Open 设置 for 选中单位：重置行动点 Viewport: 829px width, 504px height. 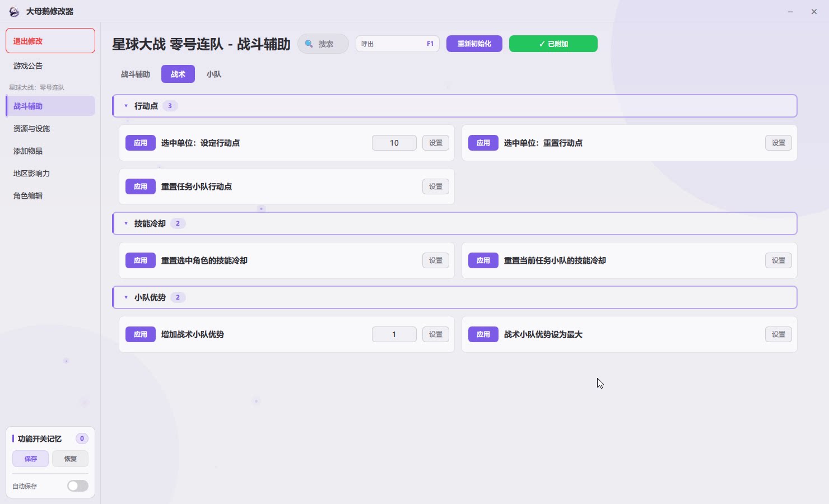click(779, 143)
